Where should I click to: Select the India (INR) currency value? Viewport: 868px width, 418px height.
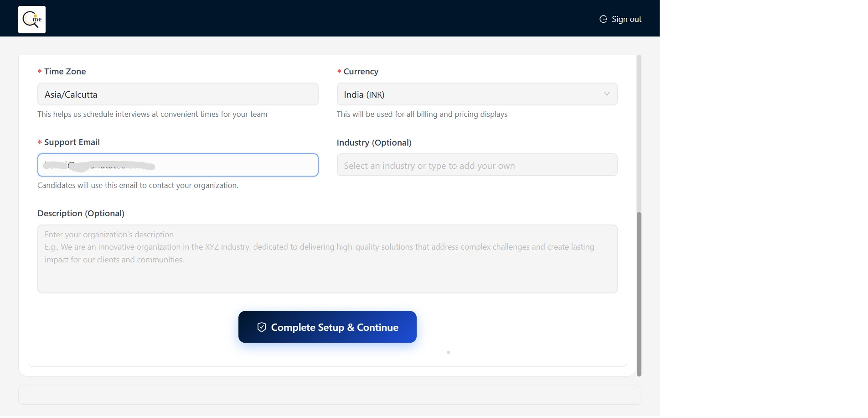364,94
